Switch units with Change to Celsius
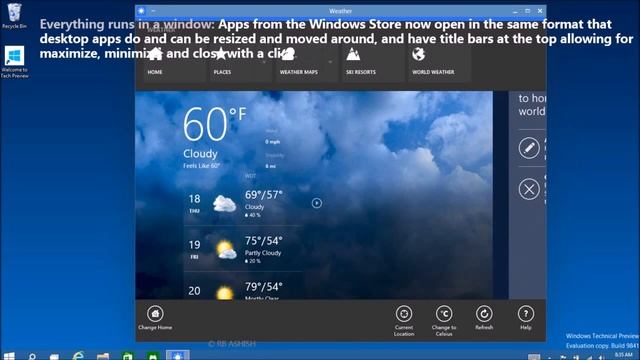This screenshot has height=360, width=640. click(x=444, y=321)
